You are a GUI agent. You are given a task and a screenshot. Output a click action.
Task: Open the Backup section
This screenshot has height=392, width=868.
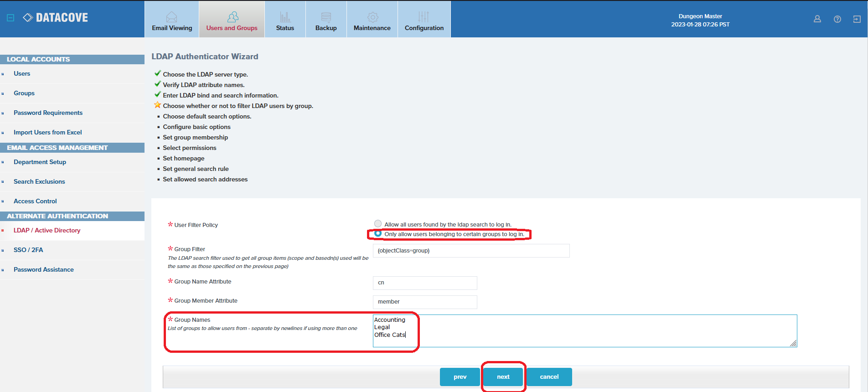pos(326,20)
